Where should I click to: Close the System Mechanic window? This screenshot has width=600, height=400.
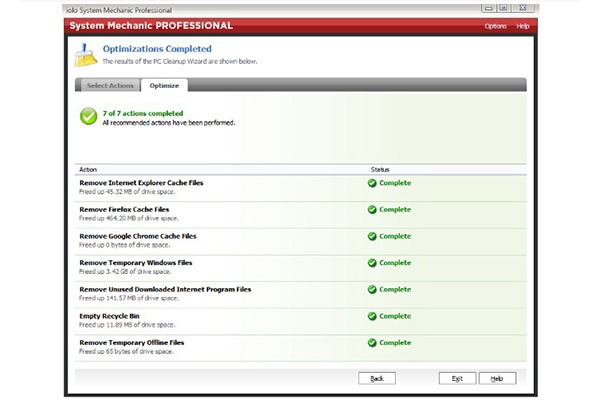pos(523,8)
